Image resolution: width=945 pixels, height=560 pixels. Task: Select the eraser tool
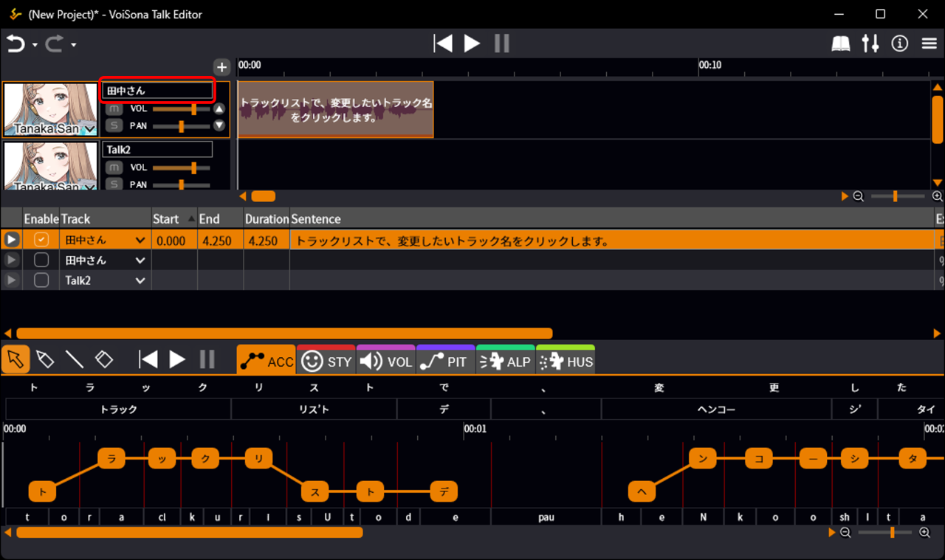104,359
